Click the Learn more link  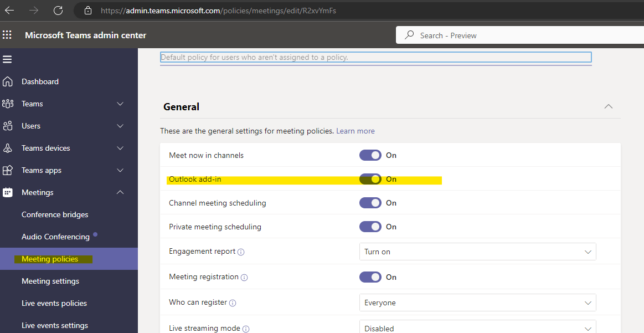(355, 131)
